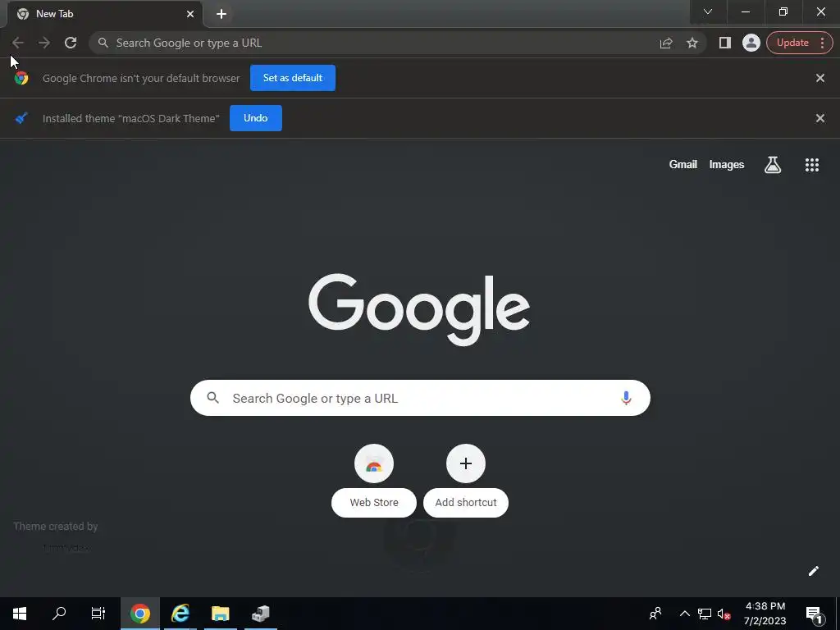Open the installer app on taskbar
This screenshot has height=630, width=840.
pyautogui.click(x=260, y=614)
